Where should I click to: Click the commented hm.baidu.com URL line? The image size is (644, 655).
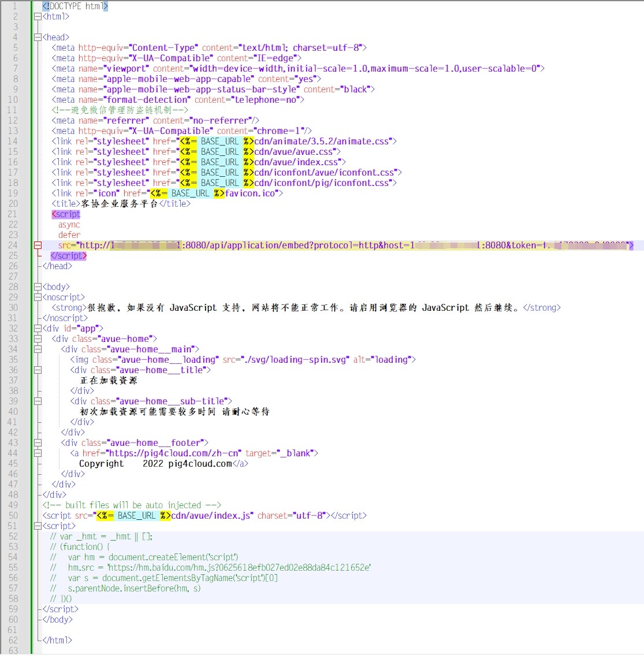pos(210,568)
